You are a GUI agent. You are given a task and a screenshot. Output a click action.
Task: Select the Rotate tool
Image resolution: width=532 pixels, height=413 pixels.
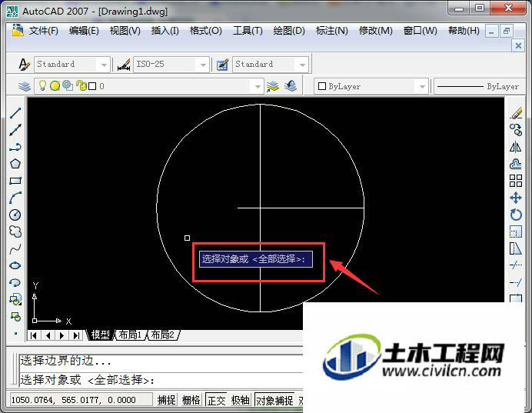516,215
